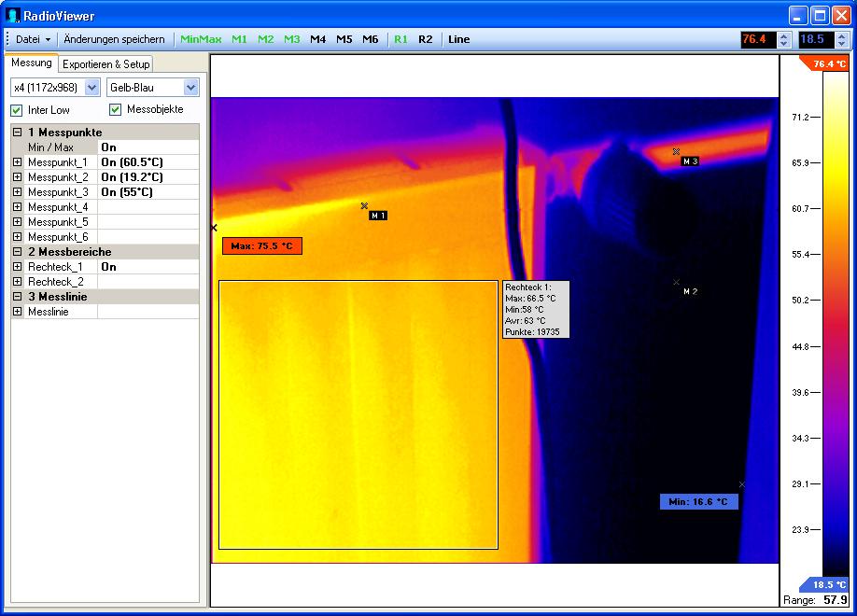
Task: Open the Gelb-Blau color palette dropdown
Action: (190, 88)
